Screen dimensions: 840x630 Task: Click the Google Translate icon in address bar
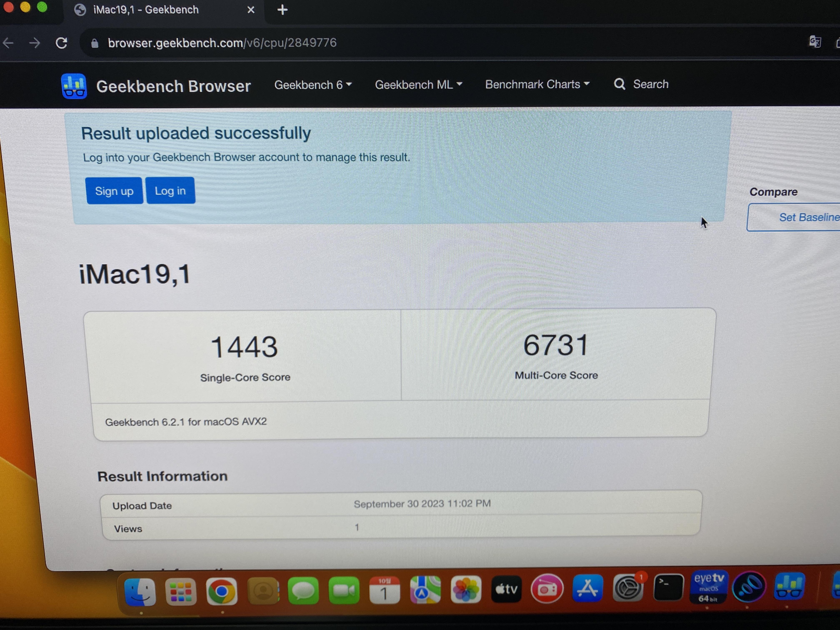click(815, 42)
